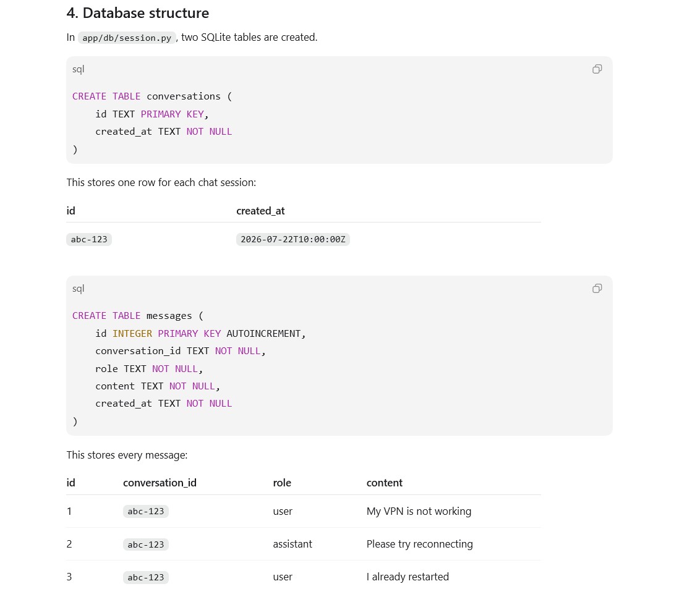The height and width of the screenshot is (610, 700).
Task: Click 'Please try reconnecting' message cell
Action: point(420,544)
